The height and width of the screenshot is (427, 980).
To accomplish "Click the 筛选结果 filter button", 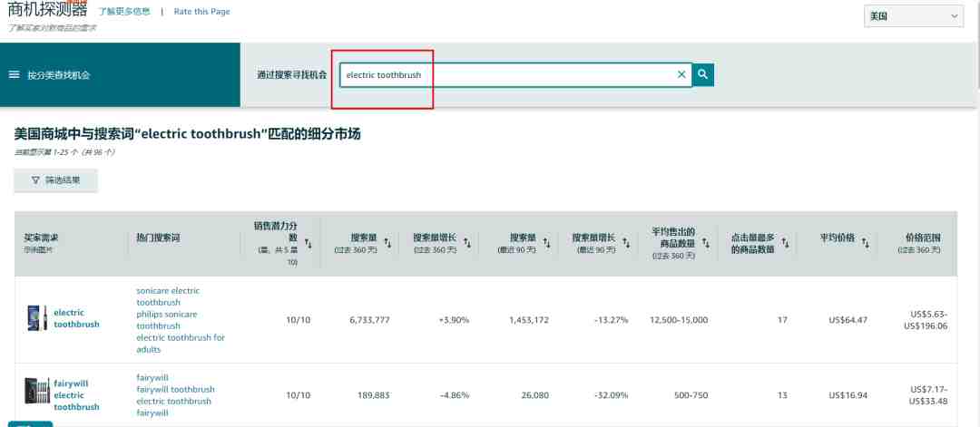I will (x=55, y=180).
